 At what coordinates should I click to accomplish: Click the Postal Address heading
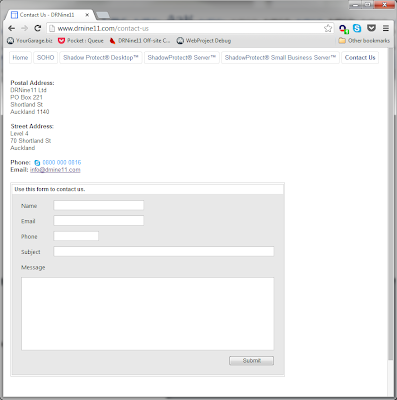coord(32,83)
